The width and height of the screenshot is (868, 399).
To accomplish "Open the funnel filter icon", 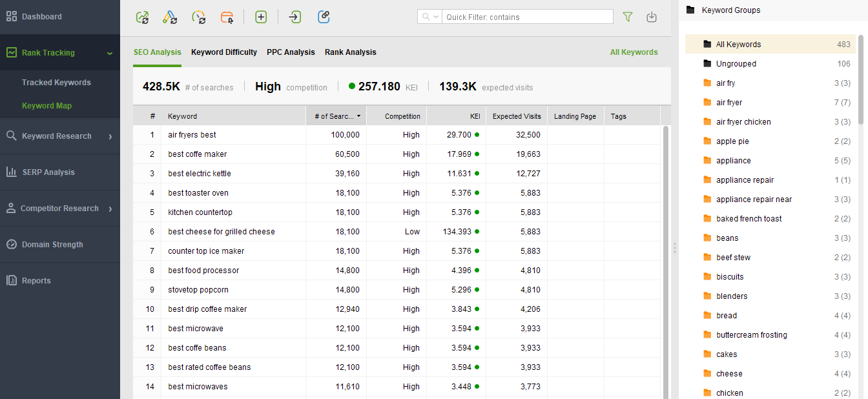I will point(628,17).
